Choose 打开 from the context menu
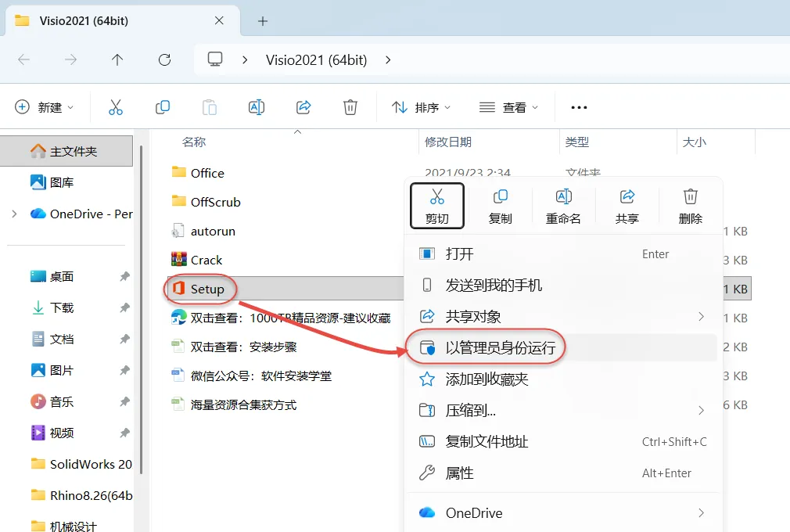The width and height of the screenshot is (790, 532). pyautogui.click(x=563, y=254)
